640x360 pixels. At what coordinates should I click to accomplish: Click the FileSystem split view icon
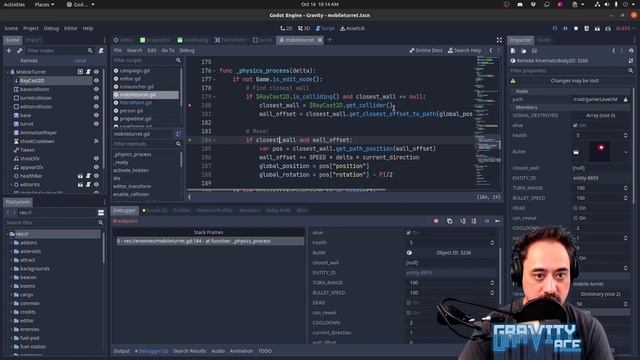click(101, 213)
